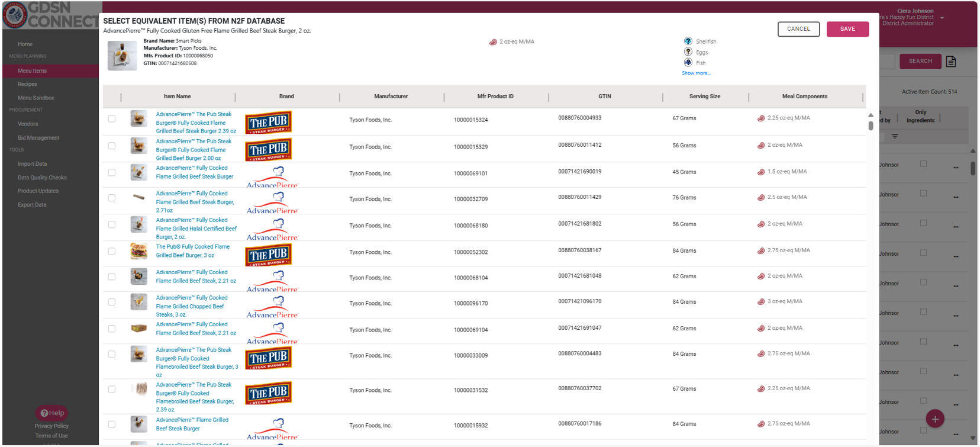Open Import Data in the sidebar

(32, 164)
